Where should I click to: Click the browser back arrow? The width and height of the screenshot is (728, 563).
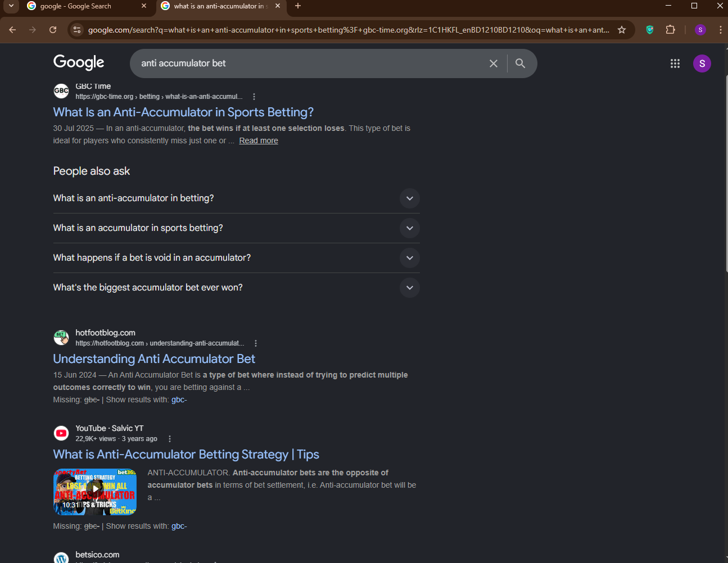12,30
